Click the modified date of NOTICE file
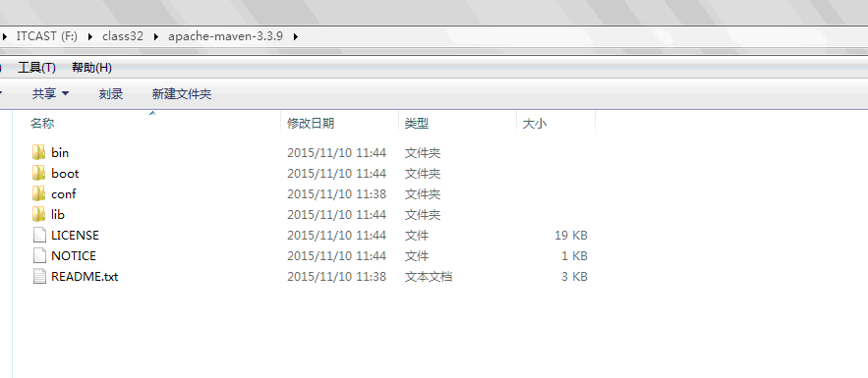This screenshot has height=378, width=868. [336, 256]
